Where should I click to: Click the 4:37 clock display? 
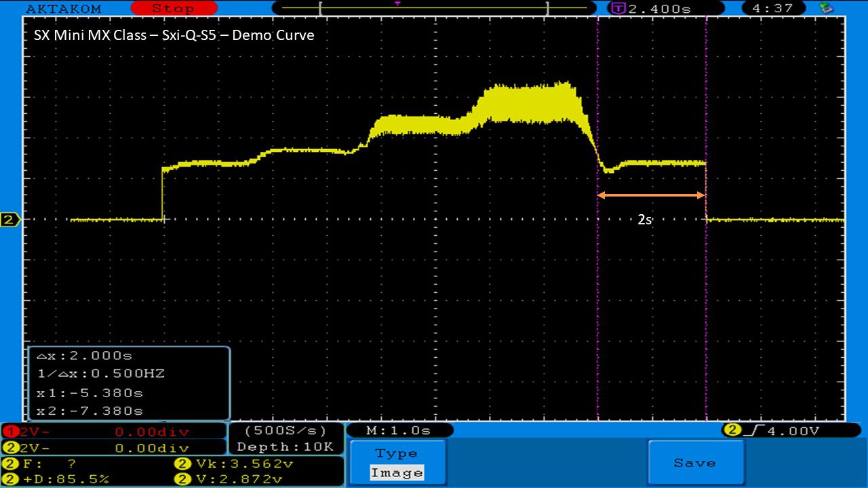point(776,9)
